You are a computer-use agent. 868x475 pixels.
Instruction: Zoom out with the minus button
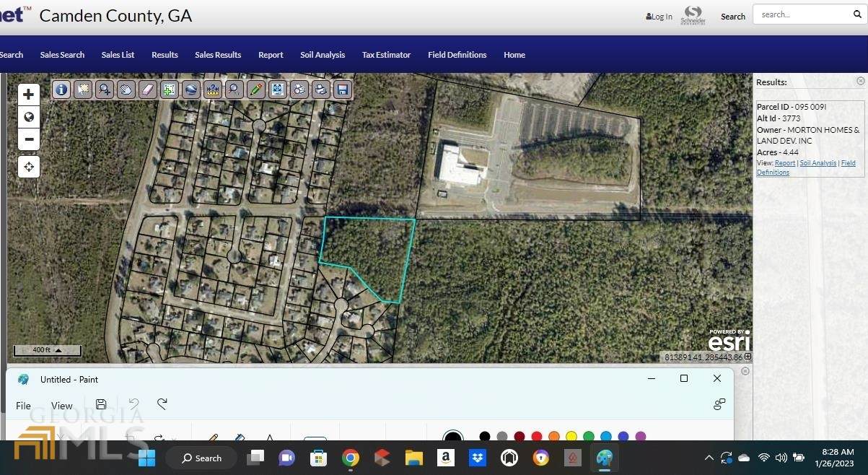point(29,139)
